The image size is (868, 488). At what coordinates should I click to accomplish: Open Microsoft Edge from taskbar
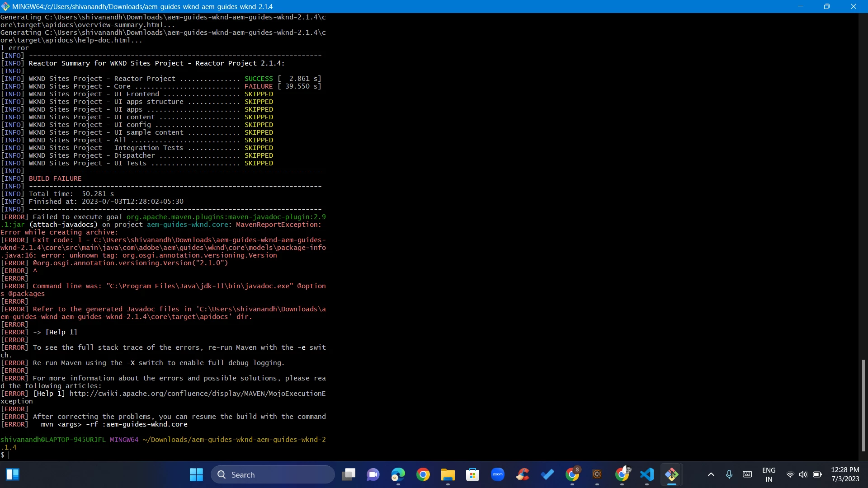click(x=398, y=474)
